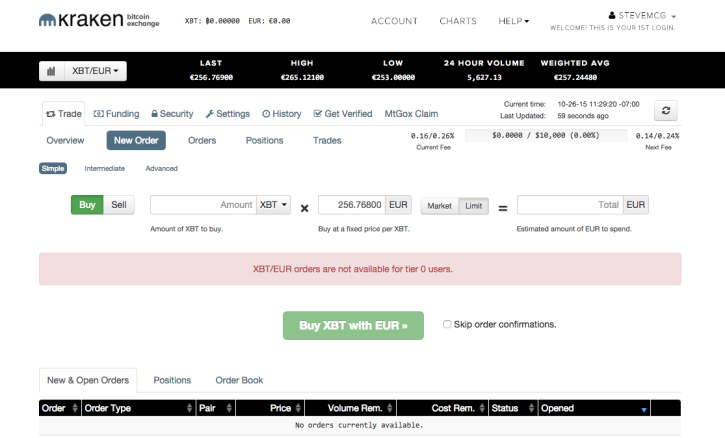Sort table by the Status column arrows

[x=531, y=408]
